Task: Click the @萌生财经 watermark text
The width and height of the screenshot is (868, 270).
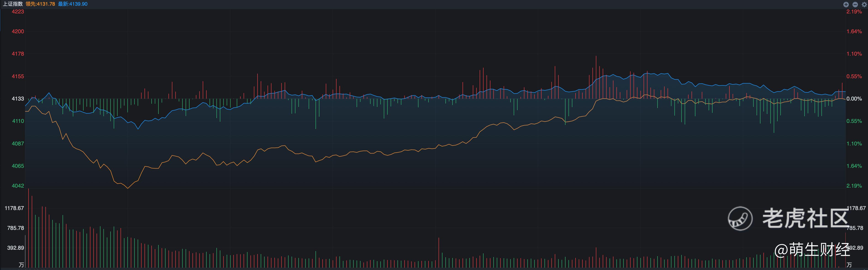Action: click(x=812, y=250)
